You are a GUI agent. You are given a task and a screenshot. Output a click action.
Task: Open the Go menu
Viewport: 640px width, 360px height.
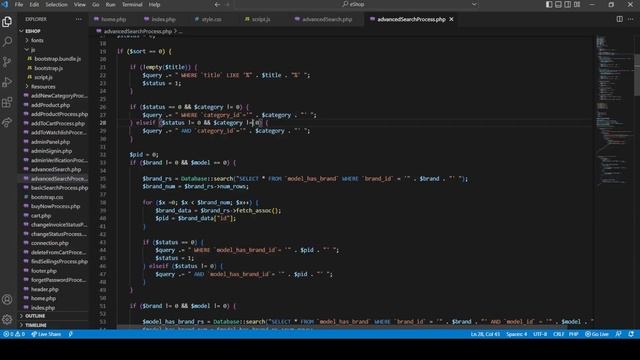pyautogui.click(x=96, y=4)
